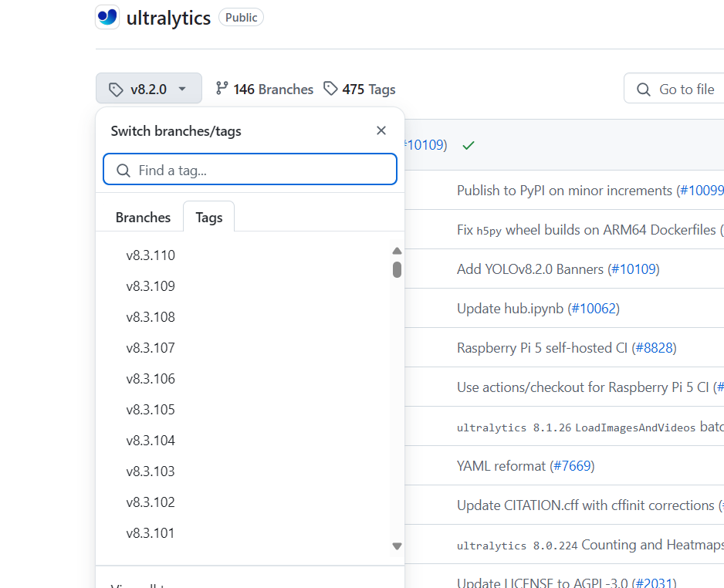Click the tag list scroll-down arrow
This screenshot has width=724, height=588.
pos(397,546)
